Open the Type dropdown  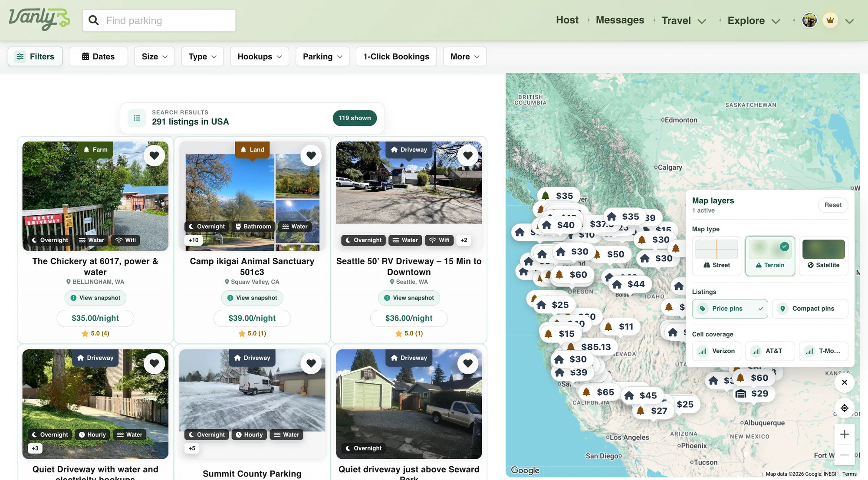tap(203, 56)
